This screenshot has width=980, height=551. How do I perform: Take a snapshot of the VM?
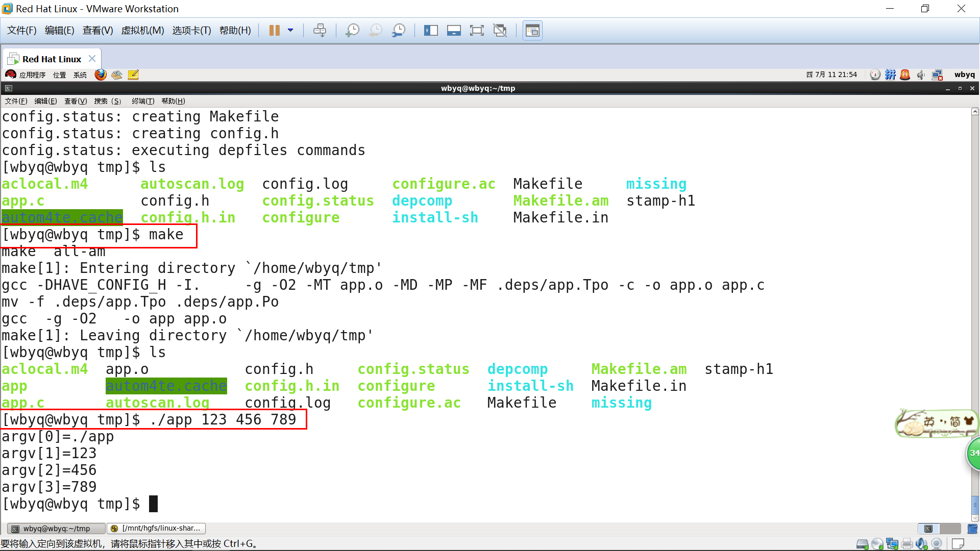coord(352,31)
